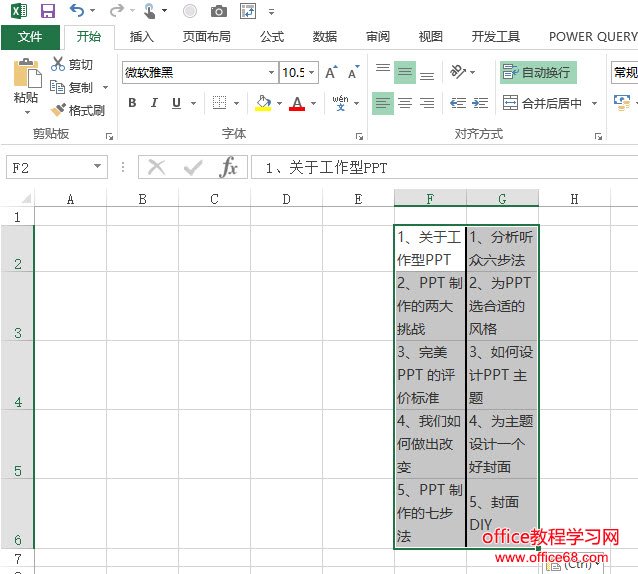This screenshot has height=574, width=638.
Task: Toggle Wrap Text (自动换行)
Action: coord(537,72)
